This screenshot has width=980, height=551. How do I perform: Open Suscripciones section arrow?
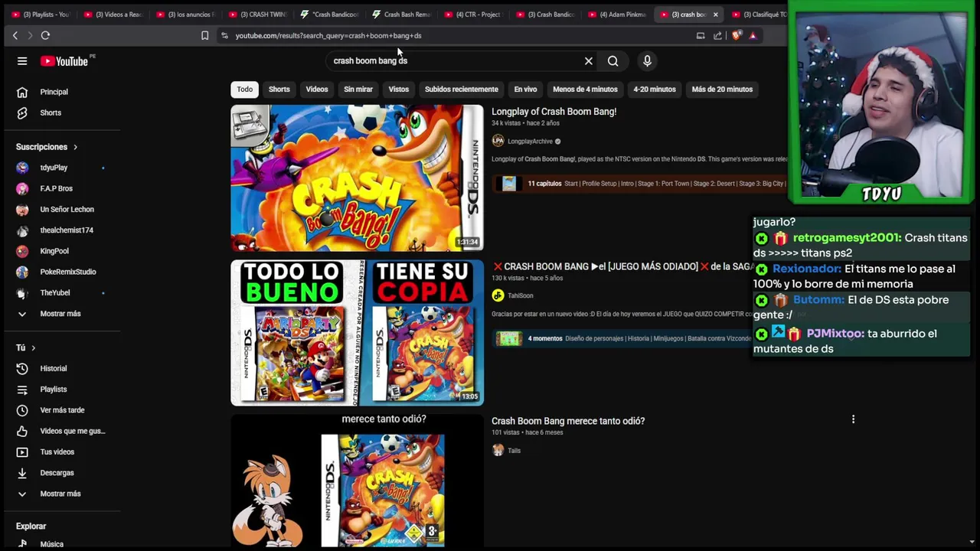pyautogui.click(x=75, y=147)
